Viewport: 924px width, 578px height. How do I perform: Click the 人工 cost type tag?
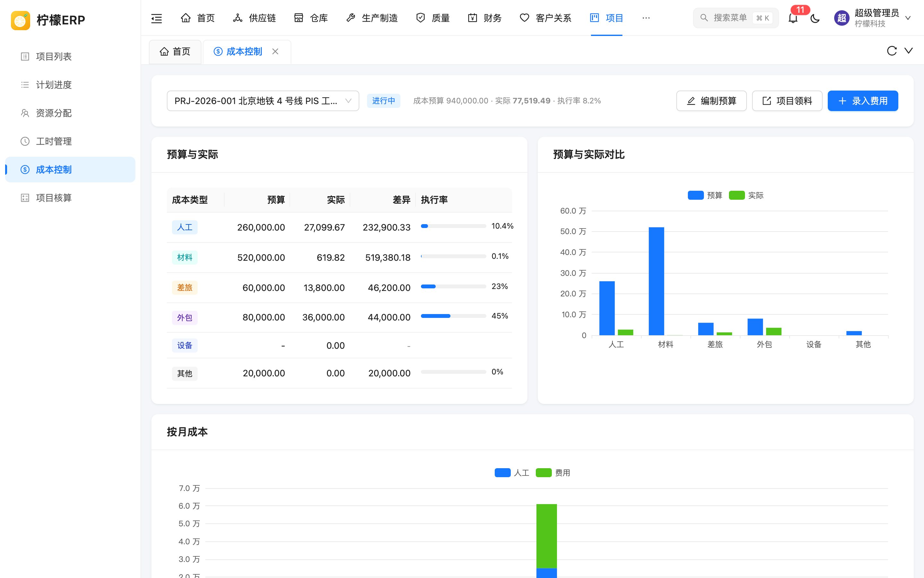pyautogui.click(x=184, y=227)
